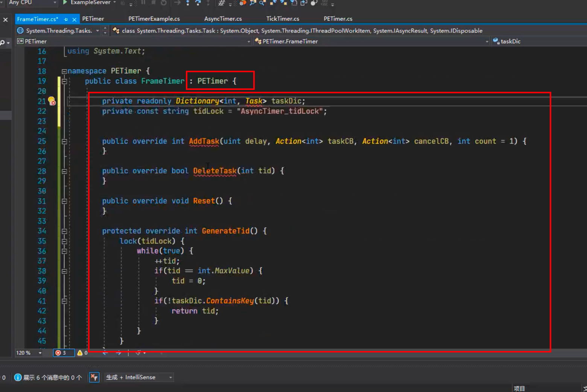The width and height of the screenshot is (587, 392).
Task: Collapse the namespace PETimer block on line 18
Action: tap(64, 71)
